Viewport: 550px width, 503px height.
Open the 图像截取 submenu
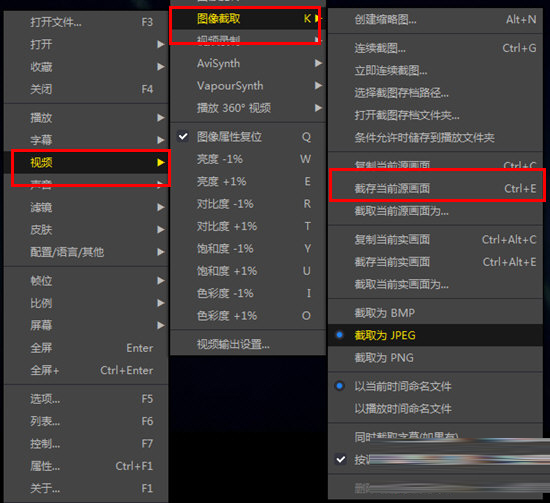[248, 19]
